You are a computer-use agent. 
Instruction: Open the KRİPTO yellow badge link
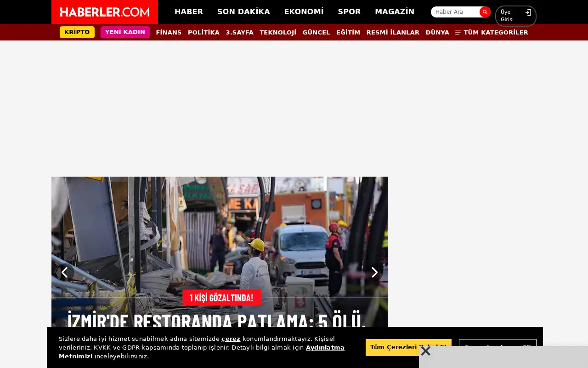point(77,32)
